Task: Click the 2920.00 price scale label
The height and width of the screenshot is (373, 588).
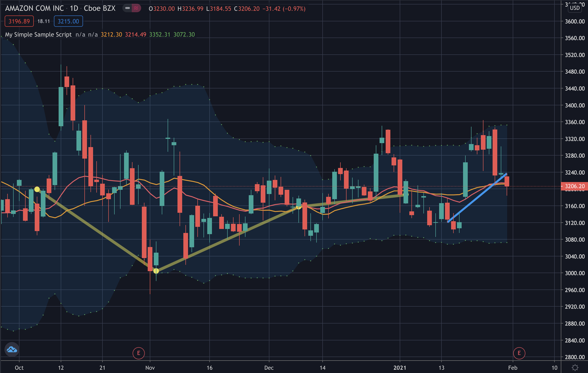Action: pos(575,307)
